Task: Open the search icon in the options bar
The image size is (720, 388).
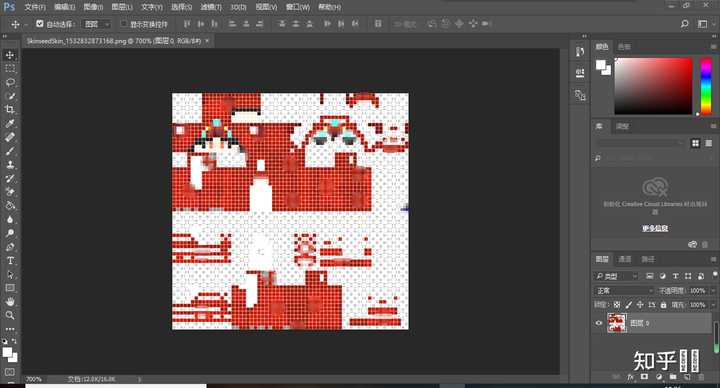Action: pyautogui.click(x=685, y=24)
